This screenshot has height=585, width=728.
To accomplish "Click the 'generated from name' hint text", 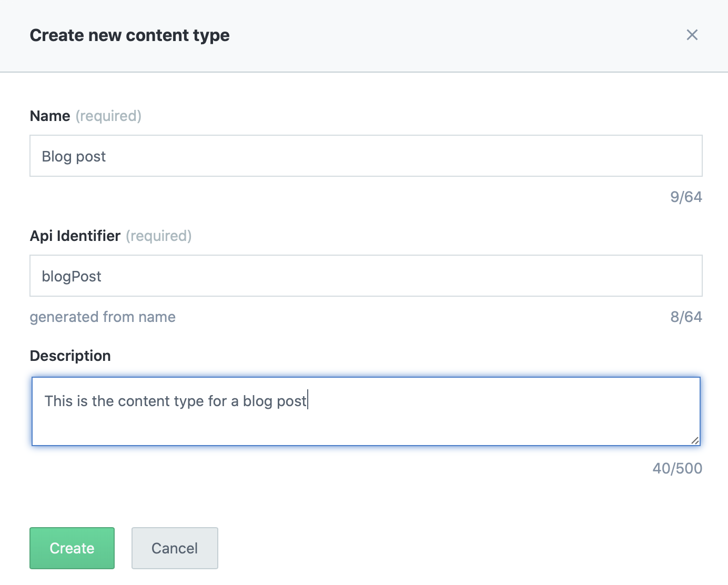I will pyautogui.click(x=103, y=317).
